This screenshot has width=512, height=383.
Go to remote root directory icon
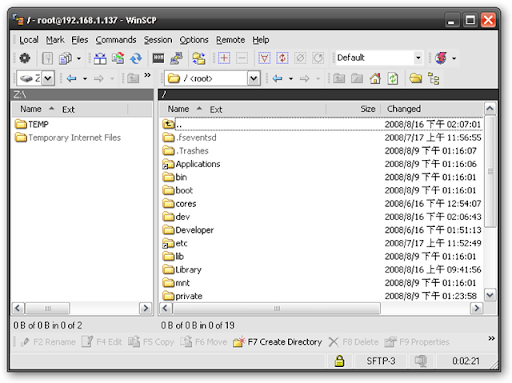(357, 79)
